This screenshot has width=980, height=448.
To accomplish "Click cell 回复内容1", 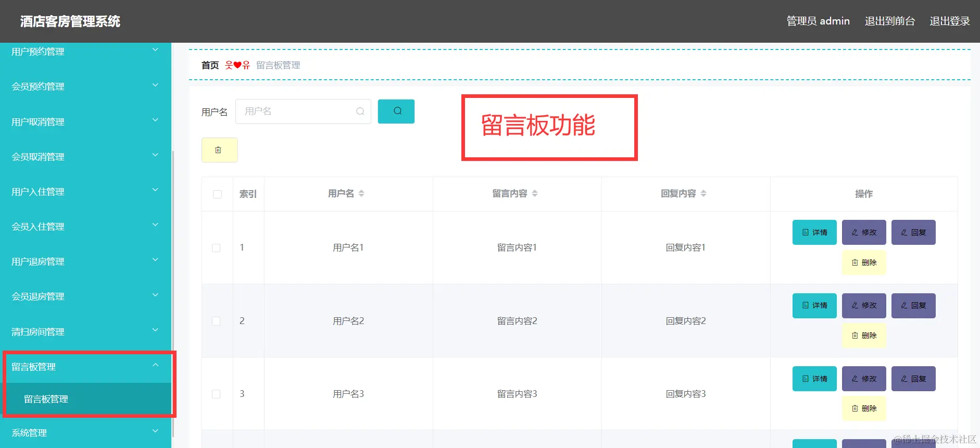I will (686, 247).
